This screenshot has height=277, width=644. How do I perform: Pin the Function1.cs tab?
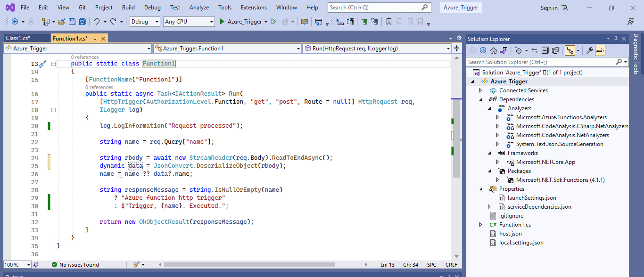tap(94, 38)
